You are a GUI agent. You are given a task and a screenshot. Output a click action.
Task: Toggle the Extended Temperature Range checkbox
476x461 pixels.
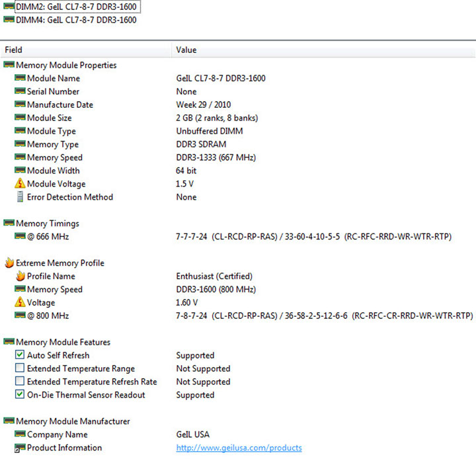(20, 368)
